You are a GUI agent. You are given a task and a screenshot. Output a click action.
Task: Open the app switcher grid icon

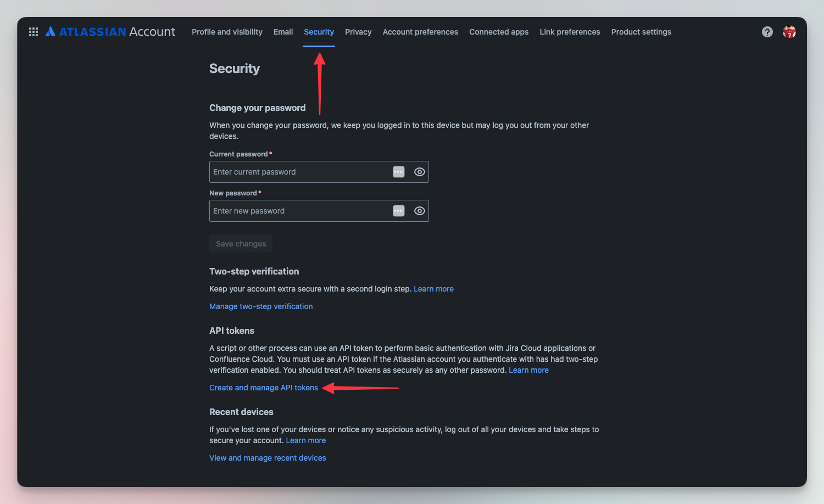coord(34,32)
